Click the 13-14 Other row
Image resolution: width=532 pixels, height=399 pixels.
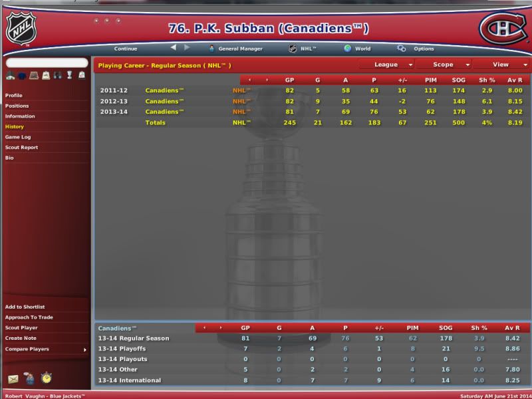pyautogui.click(x=313, y=370)
